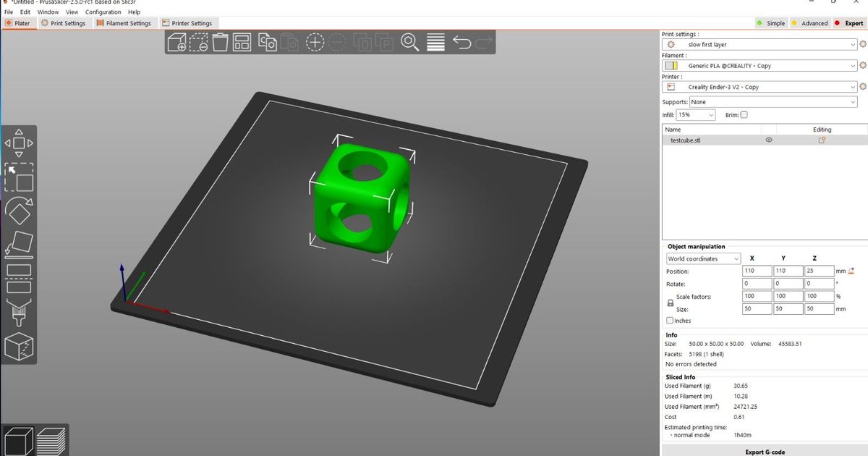Open the Arrange tool in the top toolbar
The width and height of the screenshot is (868, 456).
242,43
